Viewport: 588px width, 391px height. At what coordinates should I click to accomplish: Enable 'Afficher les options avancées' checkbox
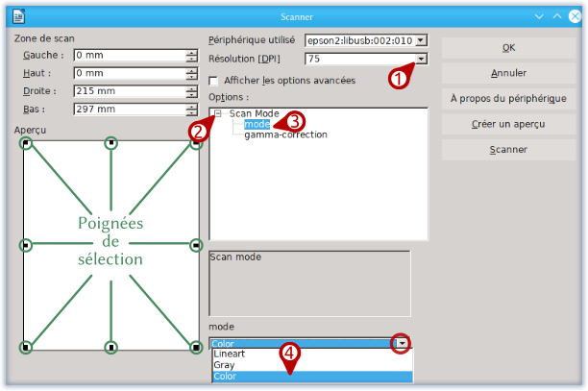click(214, 81)
